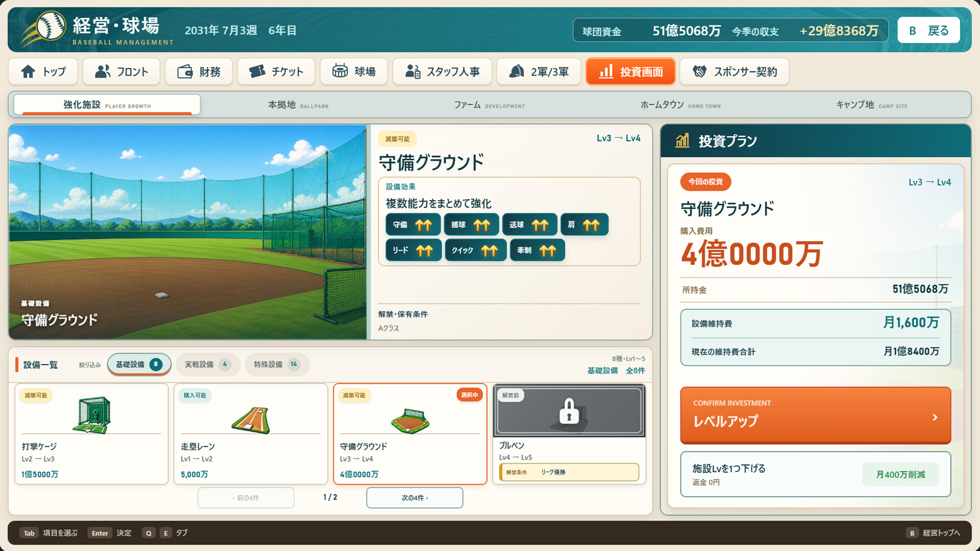Image resolution: width=980 pixels, height=551 pixels.
Task: Click the 月400万削減 savings badge
Action: click(x=900, y=474)
